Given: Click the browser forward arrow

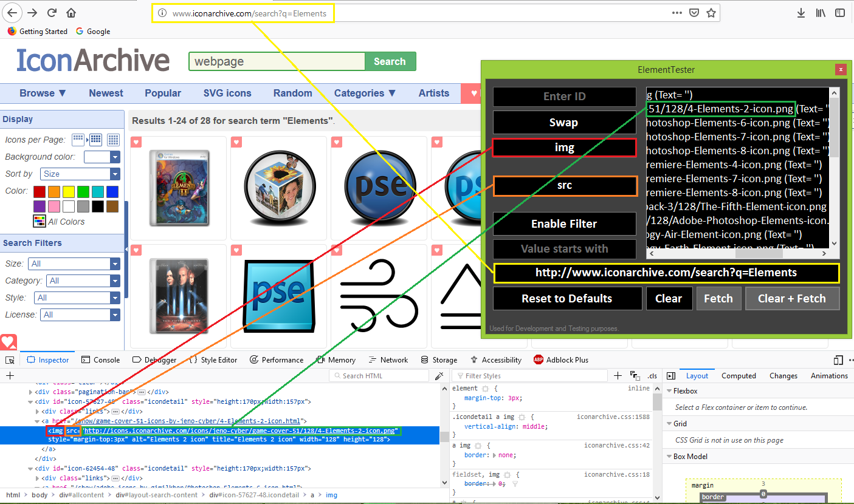Looking at the screenshot, I should tap(32, 13).
